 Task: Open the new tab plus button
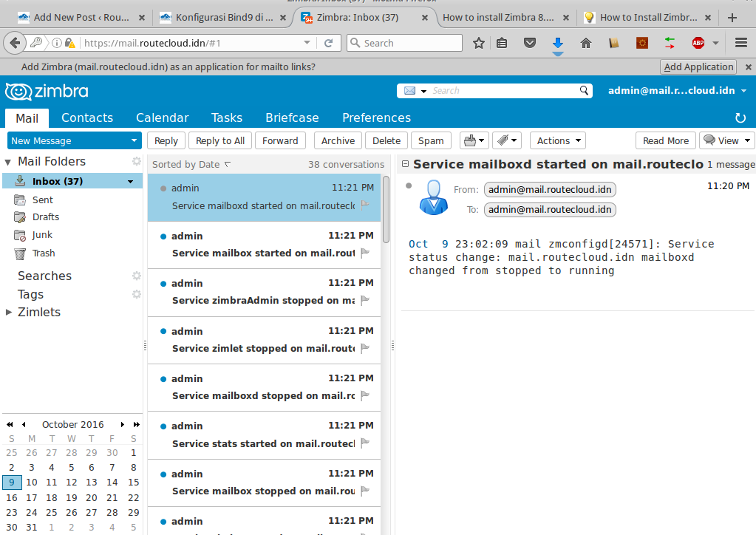point(732,17)
